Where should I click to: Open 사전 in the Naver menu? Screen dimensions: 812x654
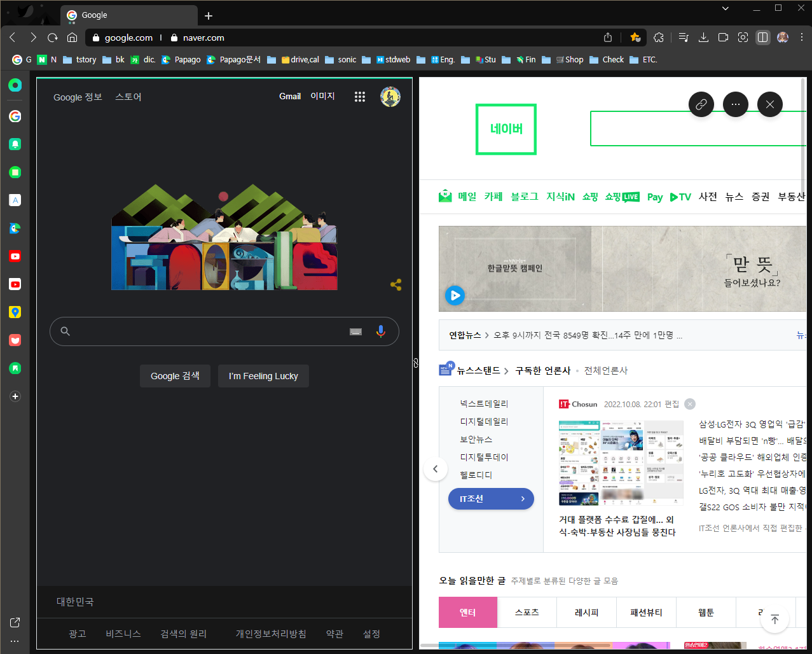(708, 197)
